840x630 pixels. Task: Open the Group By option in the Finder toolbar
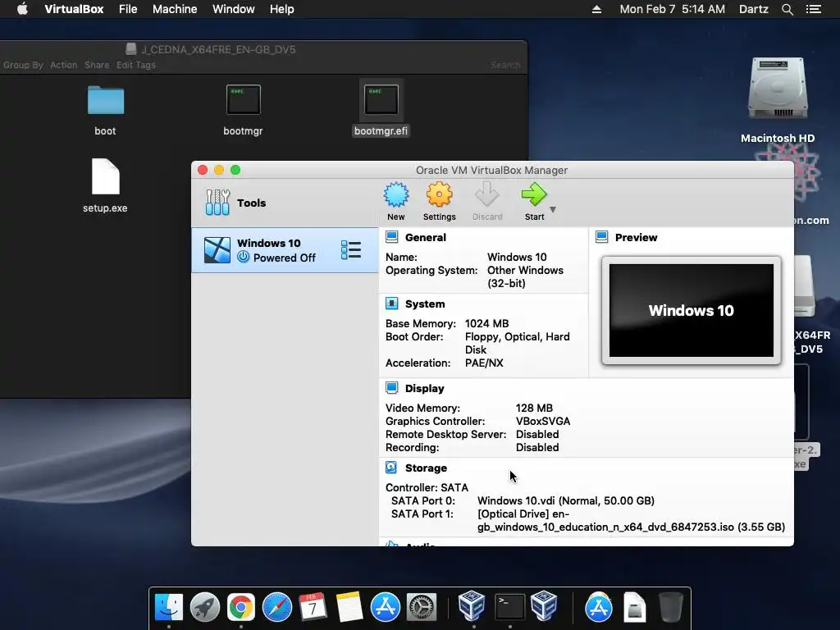[23, 65]
